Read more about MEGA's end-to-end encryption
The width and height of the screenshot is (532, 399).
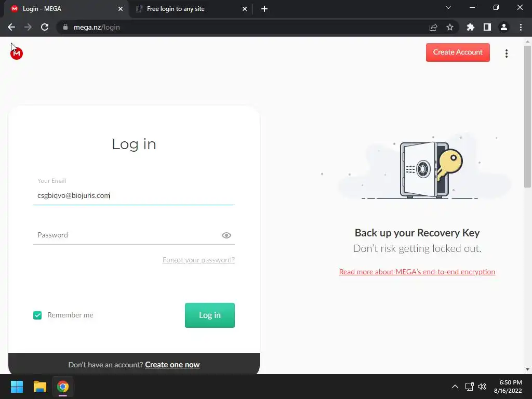coord(417,272)
